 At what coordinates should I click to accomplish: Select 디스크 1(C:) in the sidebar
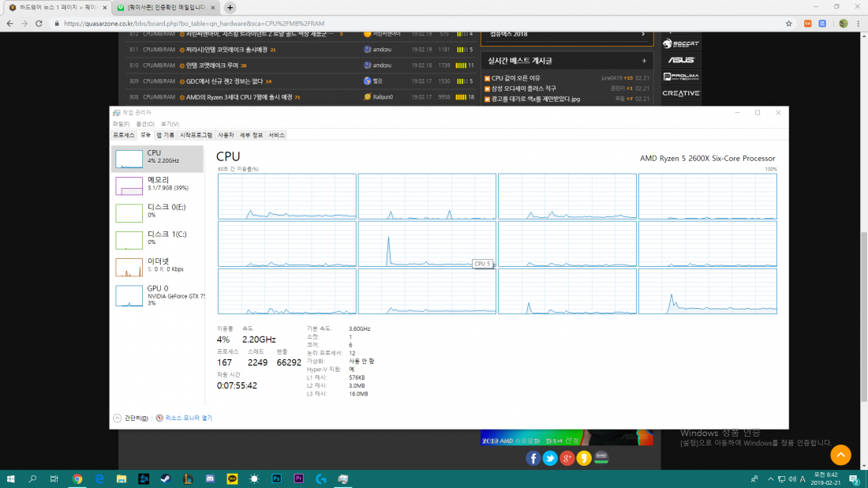tap(157, 240)
